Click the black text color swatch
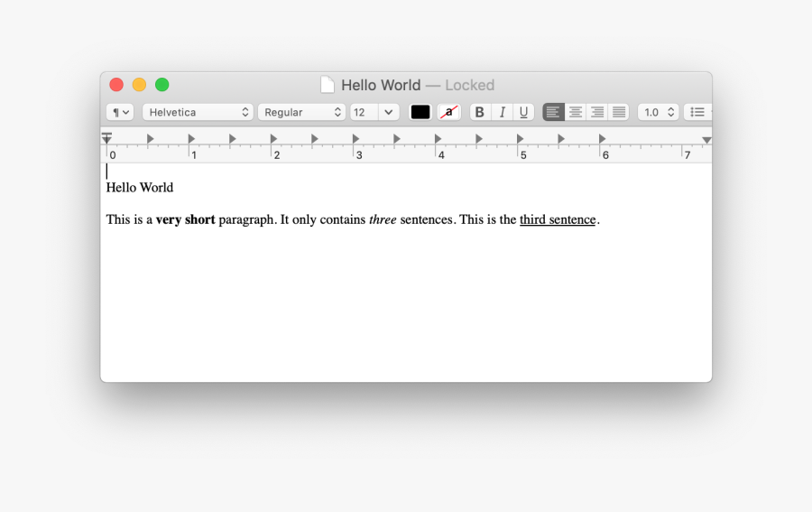This screenshot has width=812, height=512. [420, 112]
